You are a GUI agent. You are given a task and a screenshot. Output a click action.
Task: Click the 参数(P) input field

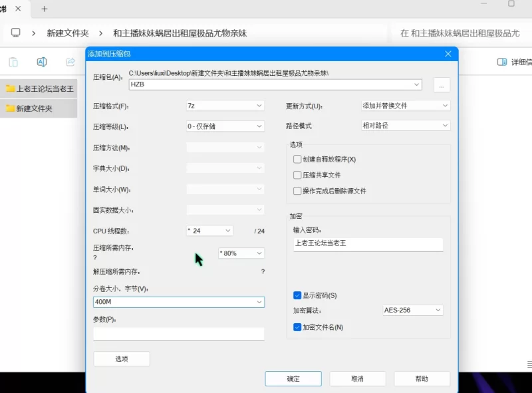179,334
